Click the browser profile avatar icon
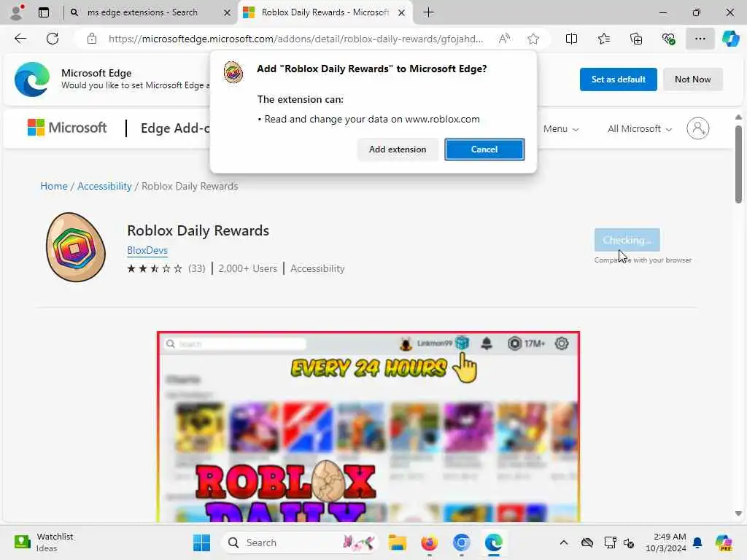The image size is (747, 560). [x=17, y=12]
